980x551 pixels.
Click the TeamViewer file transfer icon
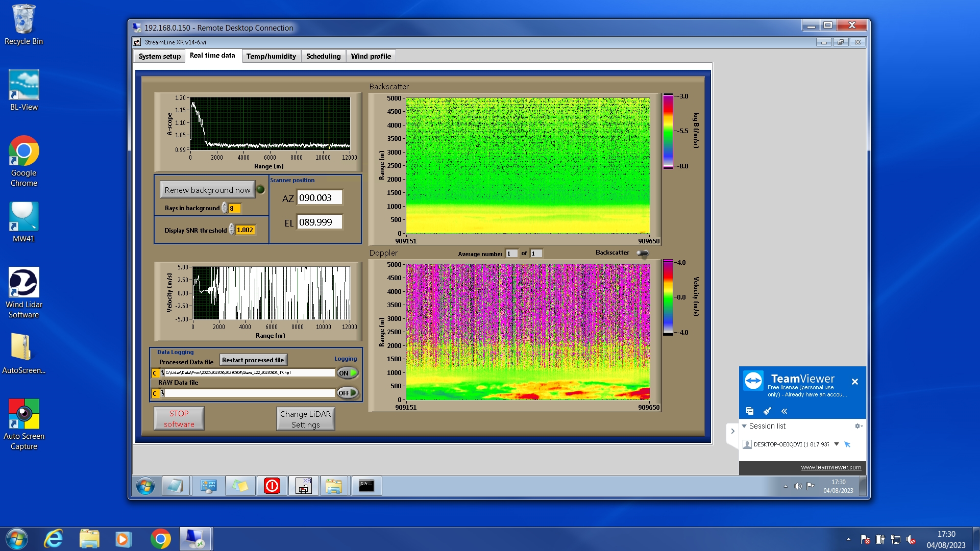click(x=749, y=411)
